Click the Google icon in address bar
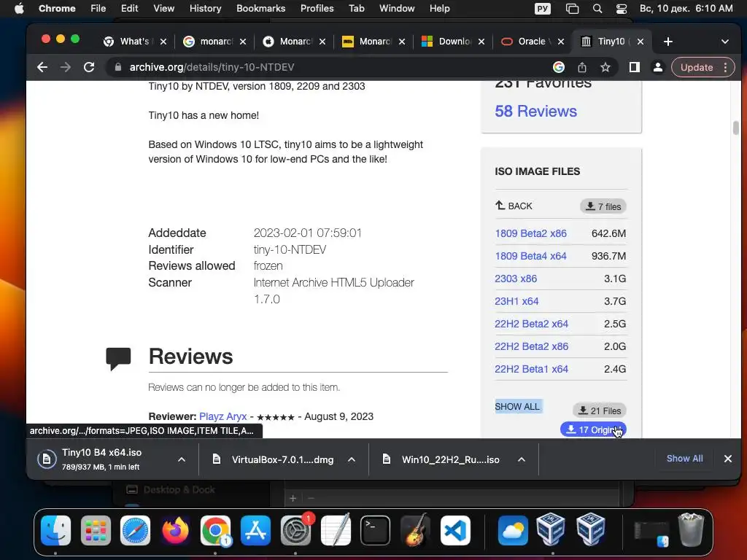The height and width of the screenshot is (560, 747). tap(558, 67)
